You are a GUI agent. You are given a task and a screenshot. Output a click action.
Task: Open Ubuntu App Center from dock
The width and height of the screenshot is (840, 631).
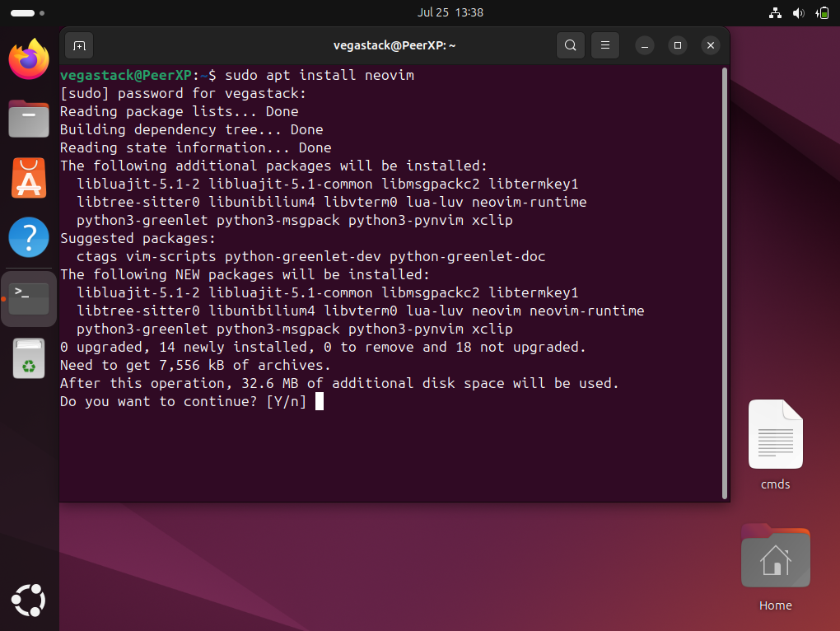(29, 178)
